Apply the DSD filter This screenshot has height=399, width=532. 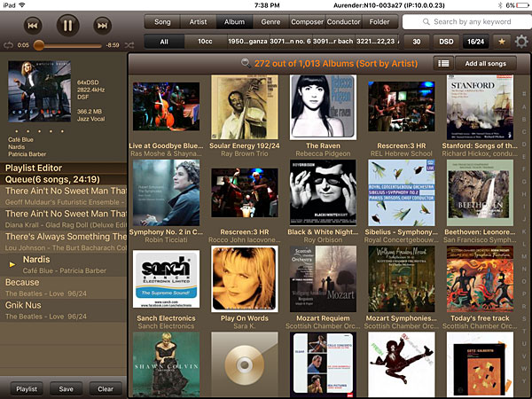click(x=446, y=42)
